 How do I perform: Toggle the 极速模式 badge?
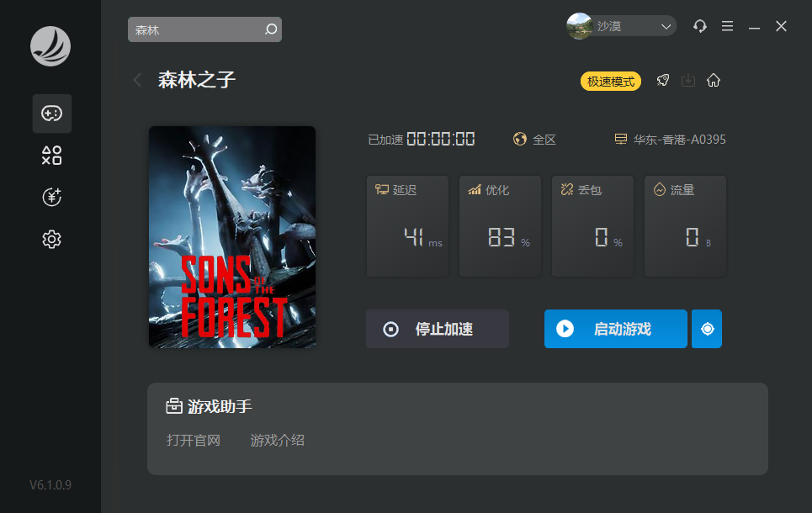tap(611, 82)
